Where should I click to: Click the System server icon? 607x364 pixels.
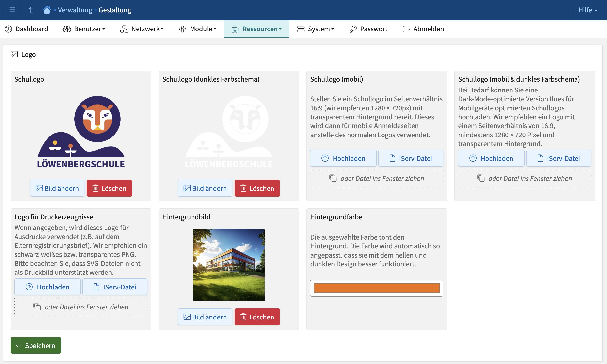coord(301,29)
